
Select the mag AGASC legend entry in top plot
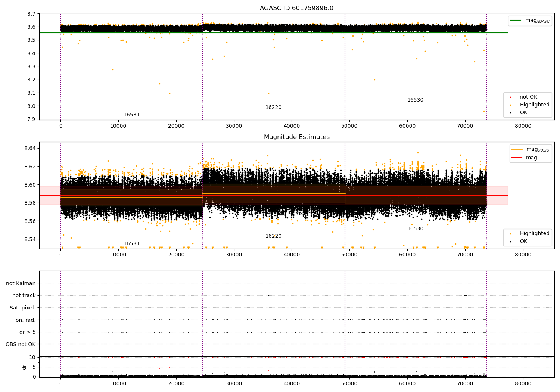530,21
